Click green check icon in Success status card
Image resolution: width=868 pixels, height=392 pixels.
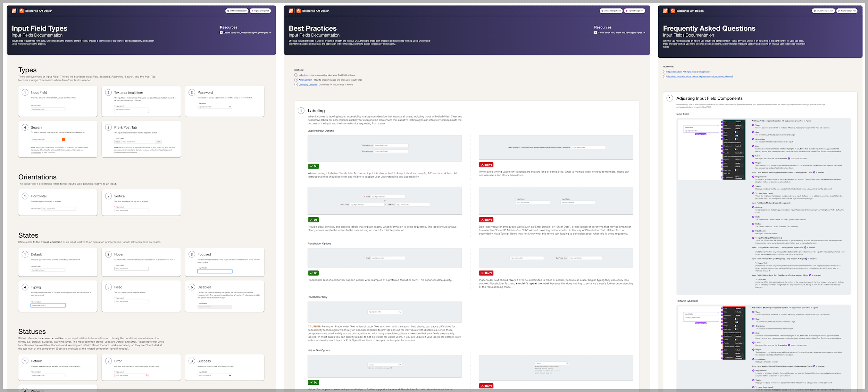click(230, 375)
